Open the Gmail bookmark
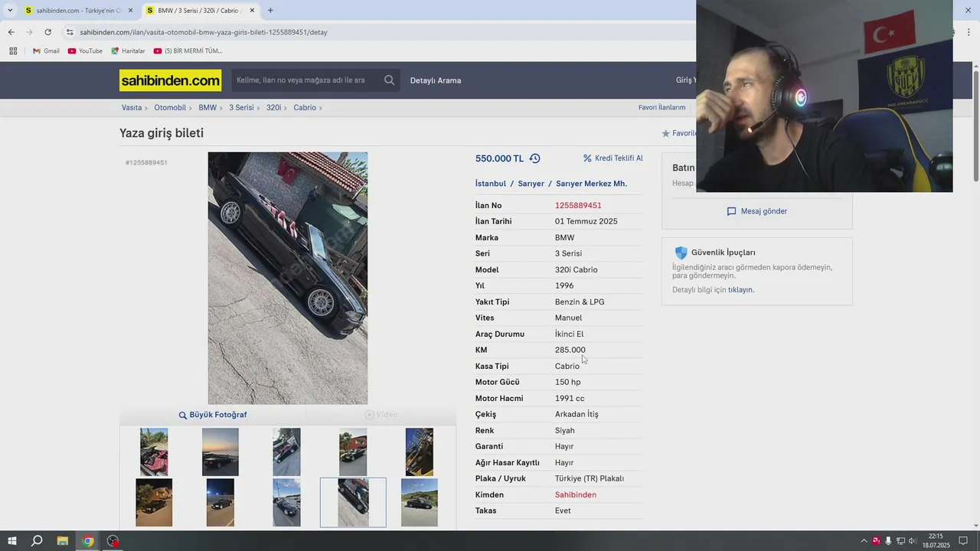Viewport: 980px width, 551px height. (x=46, y=51)
